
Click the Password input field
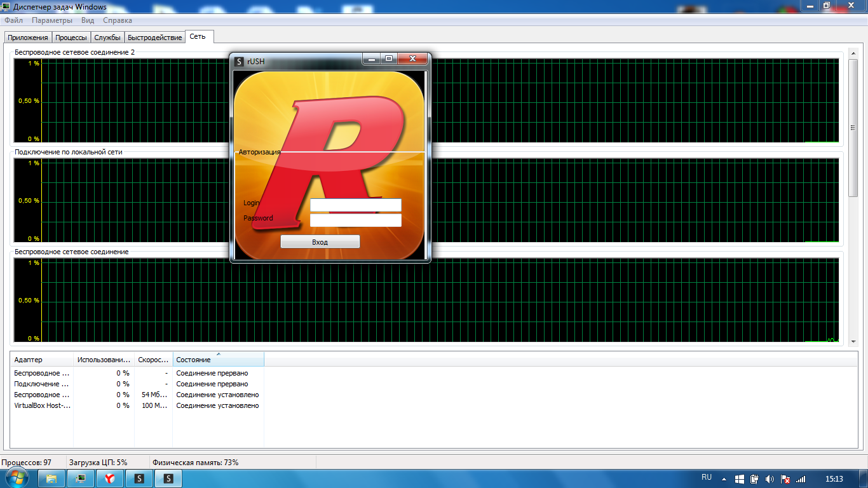tap(355, 220)
